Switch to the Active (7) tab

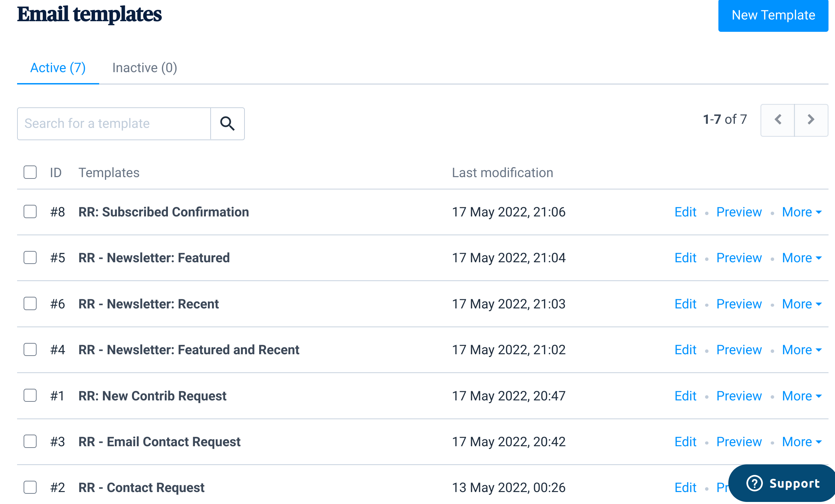pos(58,68)
